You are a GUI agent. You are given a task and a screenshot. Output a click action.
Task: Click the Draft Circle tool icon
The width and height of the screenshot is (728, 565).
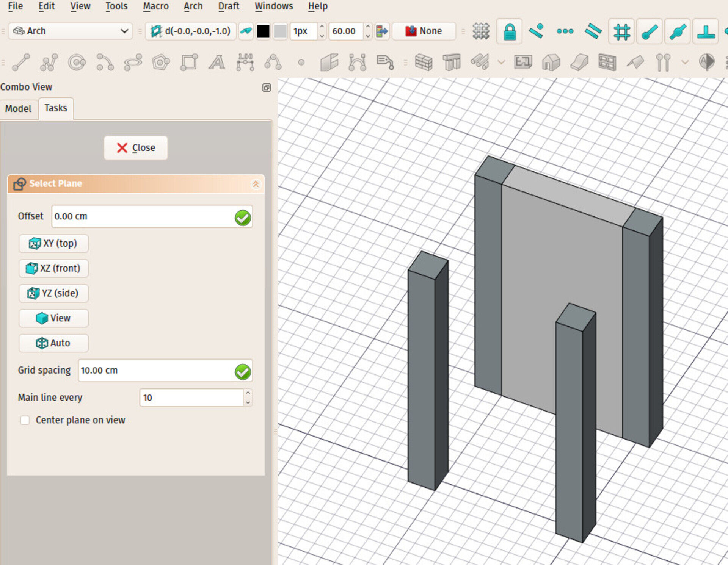click(x=77, y=62)
